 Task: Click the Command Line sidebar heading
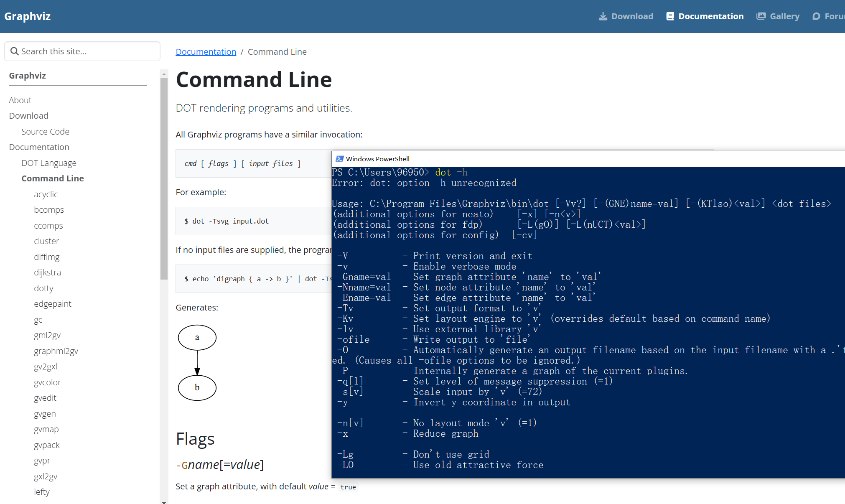(53, 178)
